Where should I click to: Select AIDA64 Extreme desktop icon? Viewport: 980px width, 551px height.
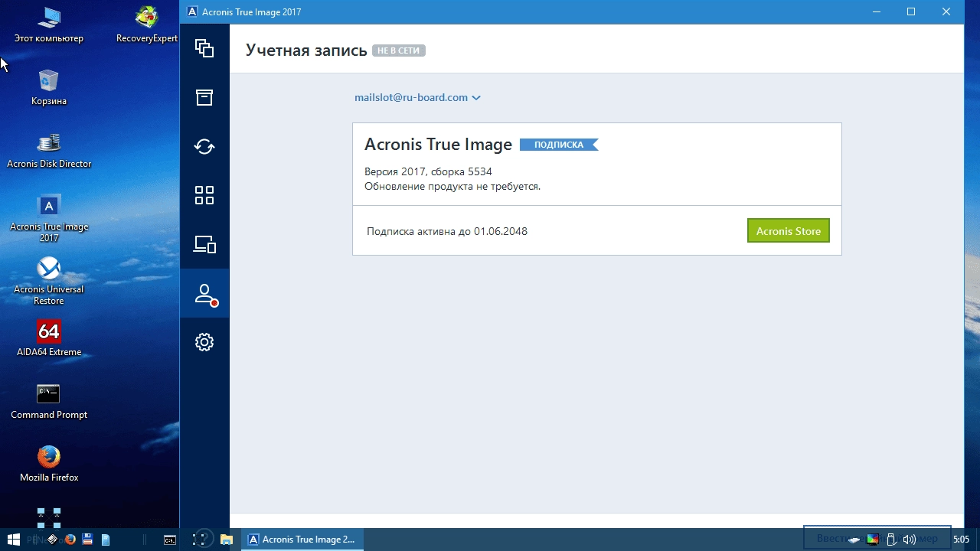coord(49,339)
